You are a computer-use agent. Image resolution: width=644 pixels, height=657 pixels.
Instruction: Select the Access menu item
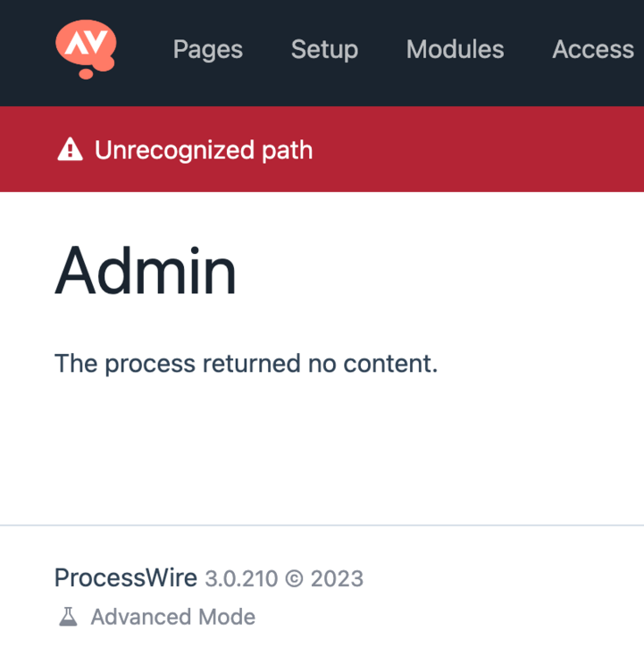click(592, 49)
